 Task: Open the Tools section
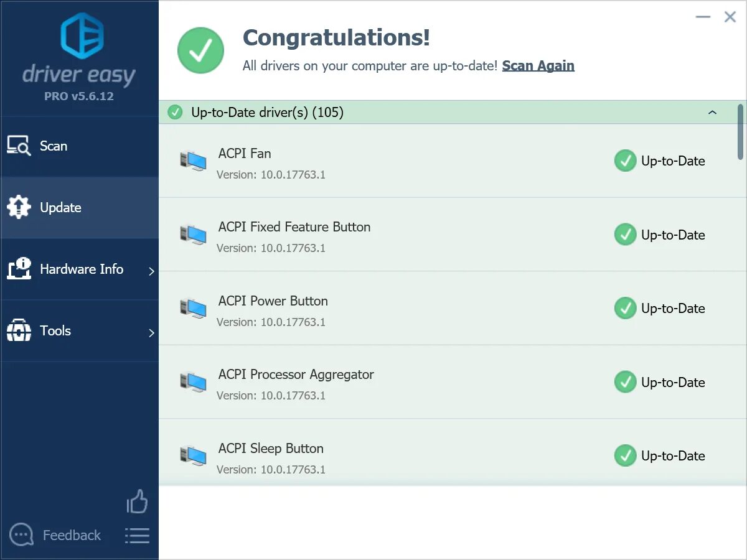pyautogui.click(x=79, y=330)
